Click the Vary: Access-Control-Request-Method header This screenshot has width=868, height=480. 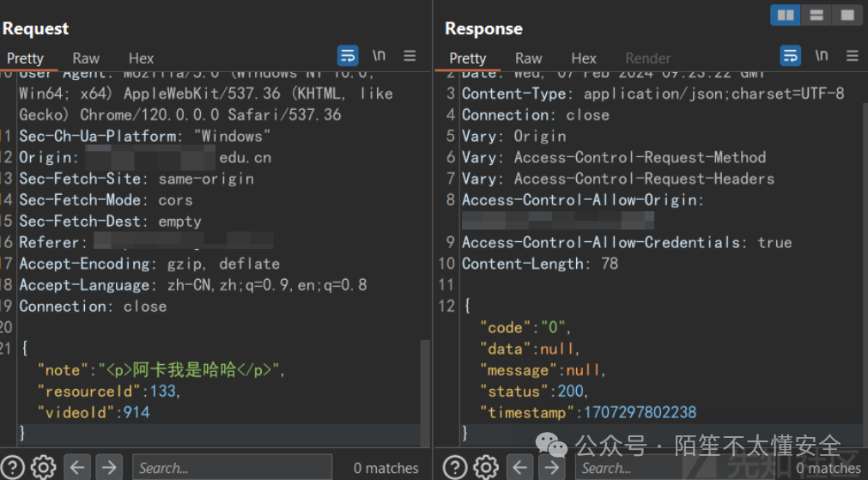pyautogui.click(x=614, y=158)
